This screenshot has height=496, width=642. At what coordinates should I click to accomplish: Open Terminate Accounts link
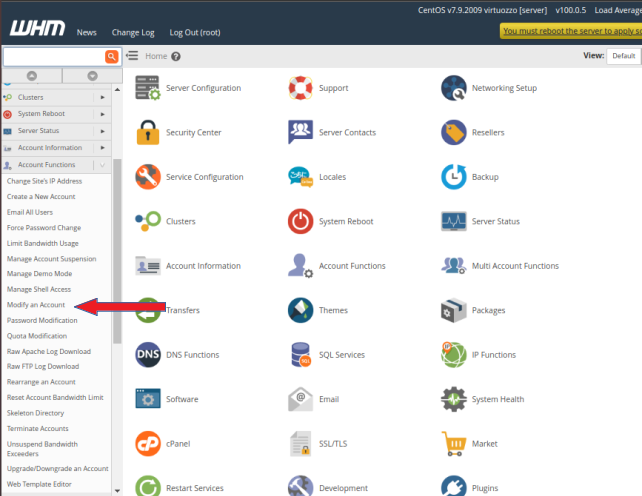[x=38, y=428]
